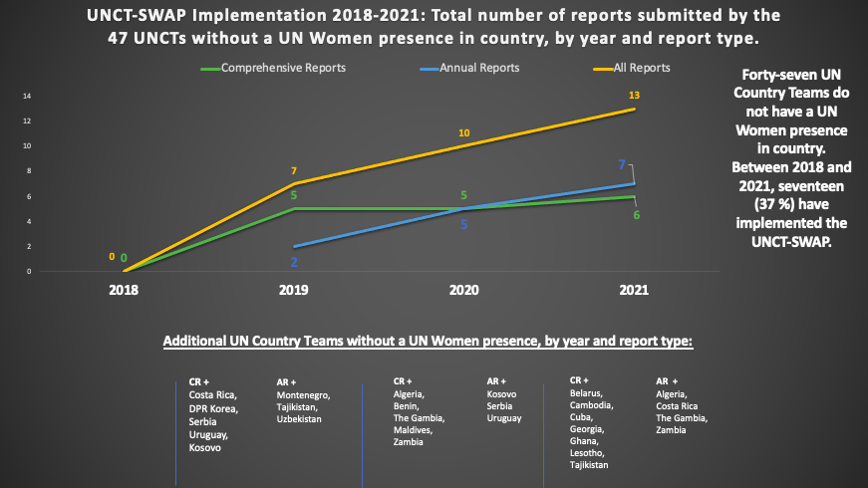Click 'Cambodia,' in the country list

tap(591, 405)
